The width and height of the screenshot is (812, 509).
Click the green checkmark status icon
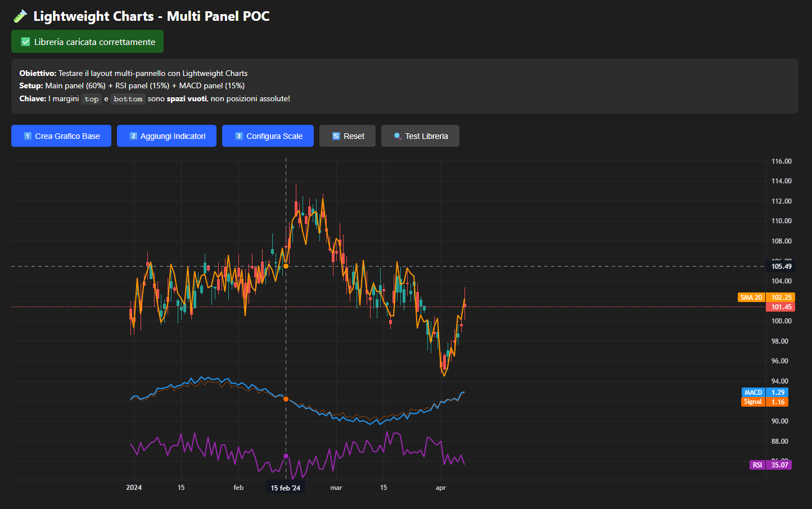tap(25, 42)
